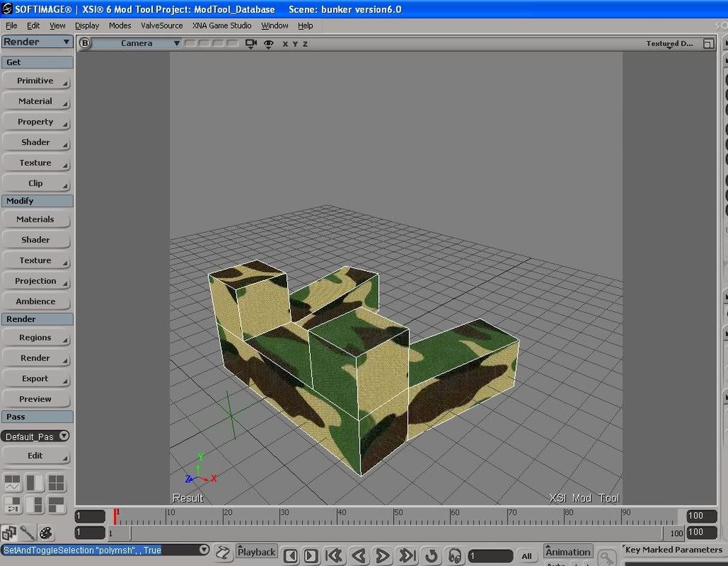Select the fourth viewport memo cam slot
Viewport: 728px width, 566px height.
232,43
